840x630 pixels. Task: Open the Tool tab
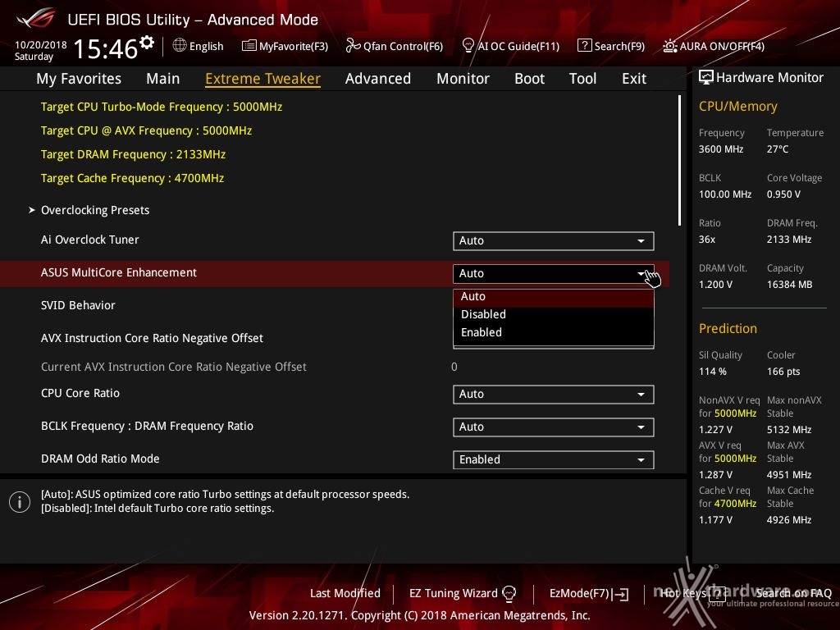coord(583,79)
